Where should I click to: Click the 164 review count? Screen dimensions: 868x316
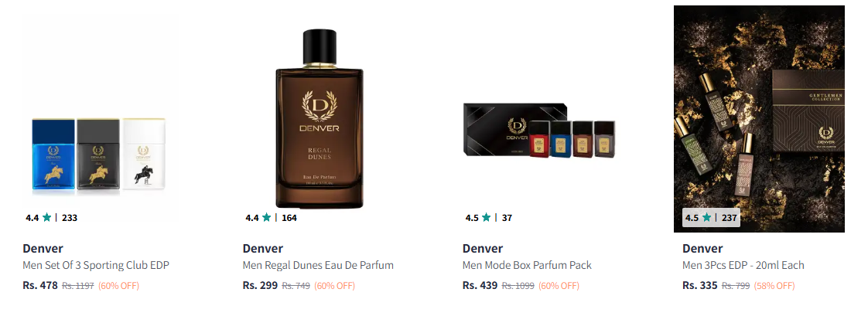(x=289, y=218)
